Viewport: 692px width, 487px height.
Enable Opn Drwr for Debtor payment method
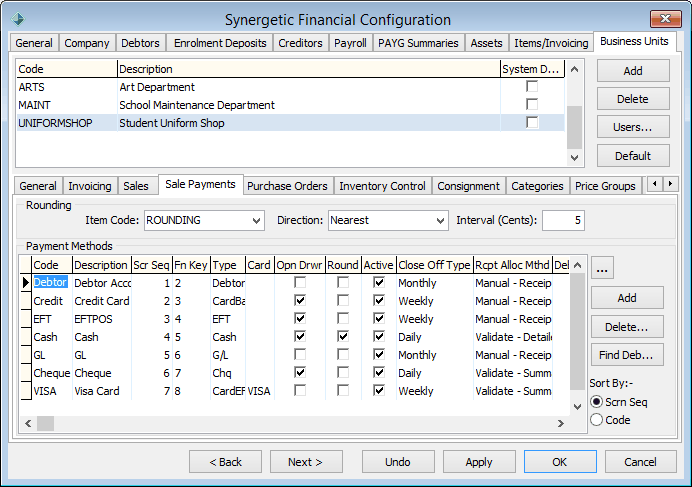point(300,283)
